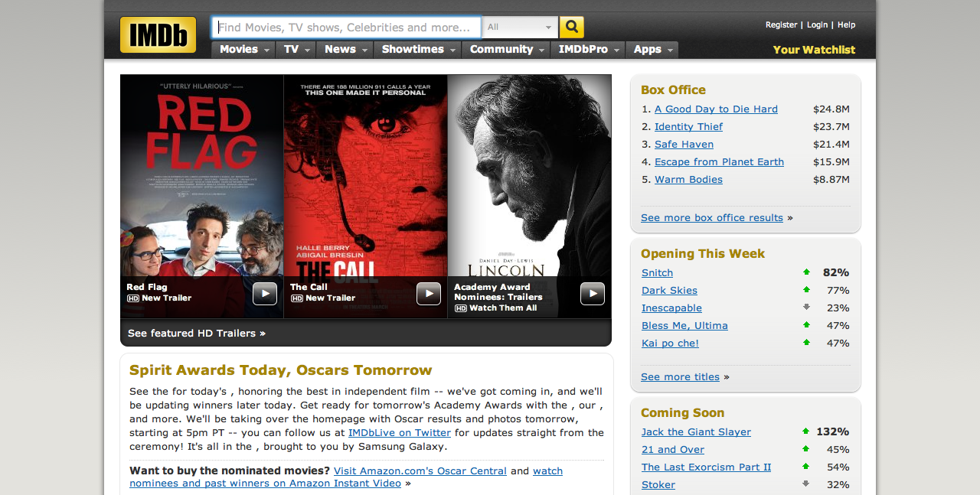Click the IMDb logo
This screenshot has width=980, height=495.
click(x=158, y=34)
